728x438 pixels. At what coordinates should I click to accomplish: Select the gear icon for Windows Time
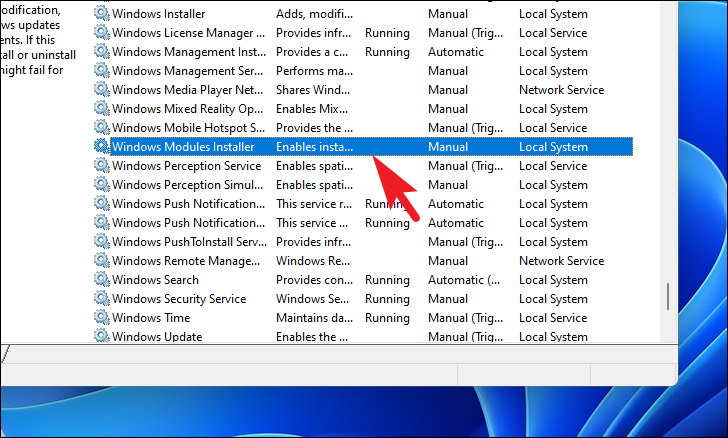pyautogui.click(x=102, y=318)
